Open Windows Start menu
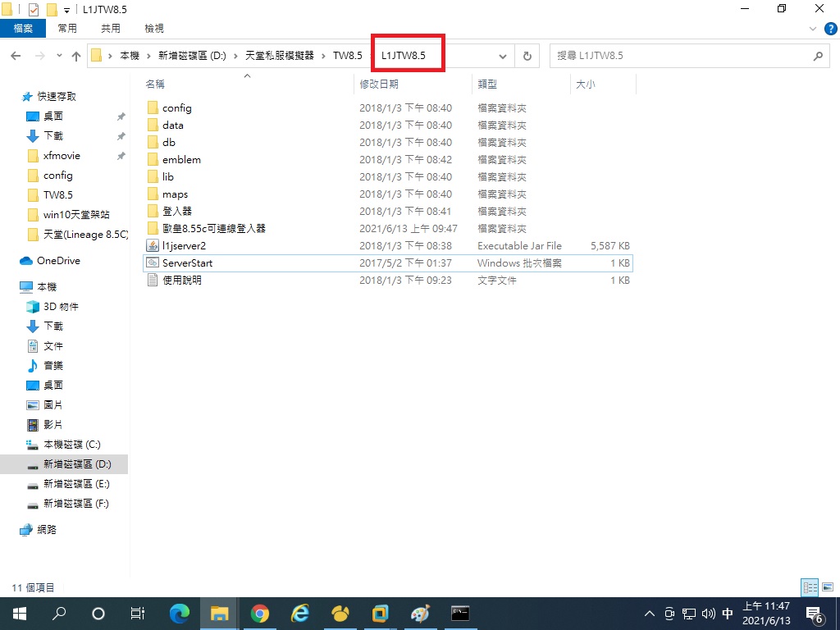Screen dimensions: 840x630 (20, 614)
